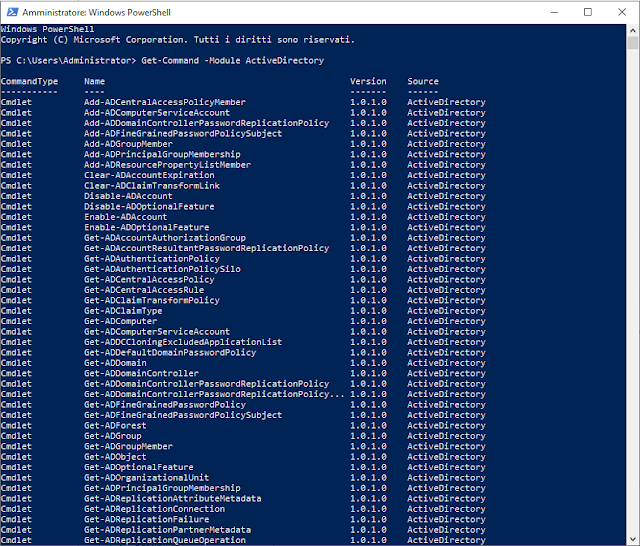Select 'Get-ADGroup' cmdlet name

113,436
